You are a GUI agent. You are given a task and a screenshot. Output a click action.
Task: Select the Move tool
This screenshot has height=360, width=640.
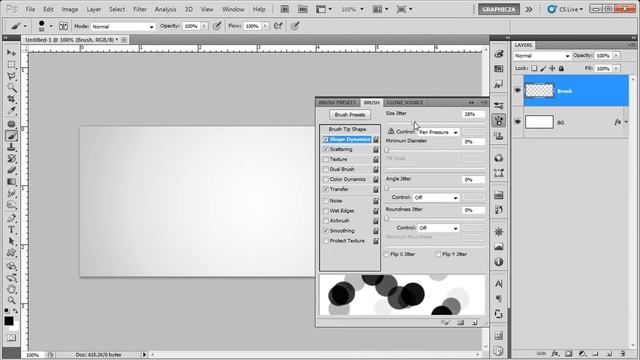[x=11, y=53]
